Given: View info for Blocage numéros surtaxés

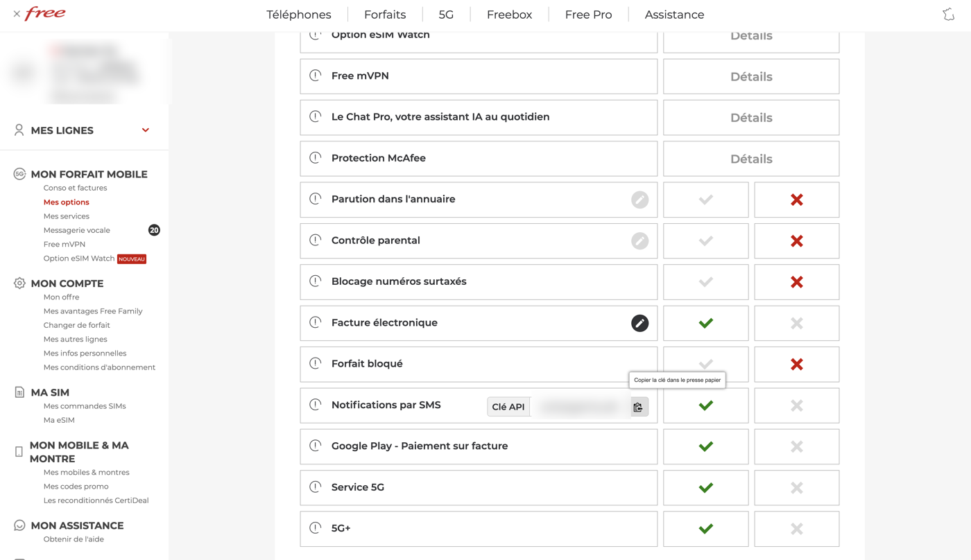Looking at the screenshot, I should click(x=316, y=281).
